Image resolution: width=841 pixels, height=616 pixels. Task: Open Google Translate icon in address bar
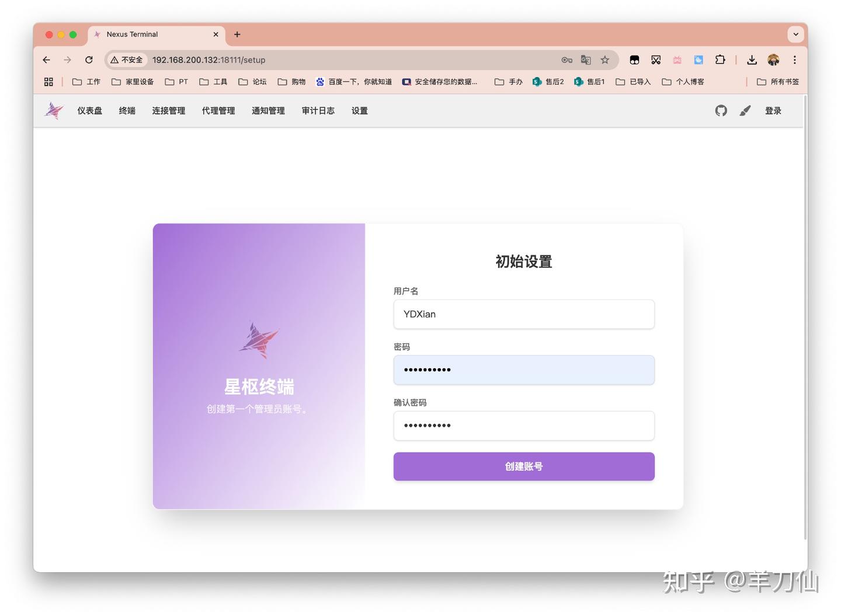pos(586,60)
